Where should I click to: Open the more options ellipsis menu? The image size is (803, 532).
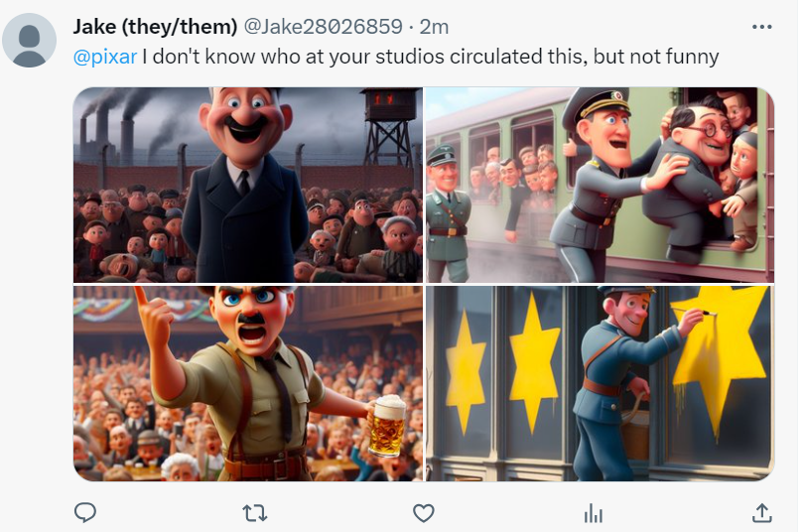pyautogui.click(x=761, y=27)
